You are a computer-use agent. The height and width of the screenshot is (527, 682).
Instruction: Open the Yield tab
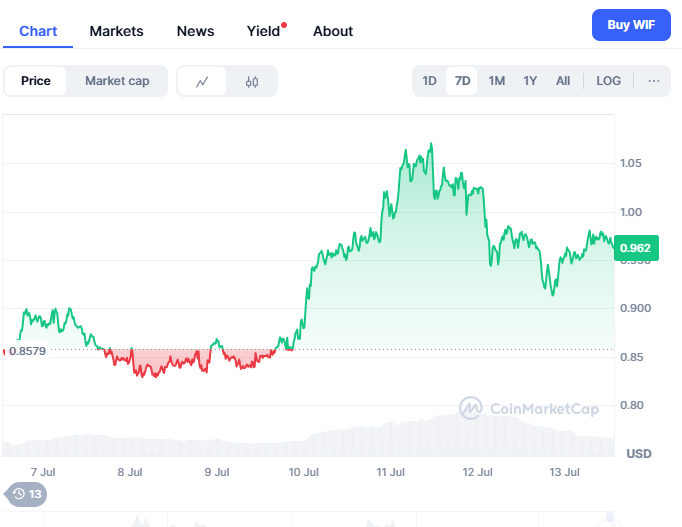point(264,31)
